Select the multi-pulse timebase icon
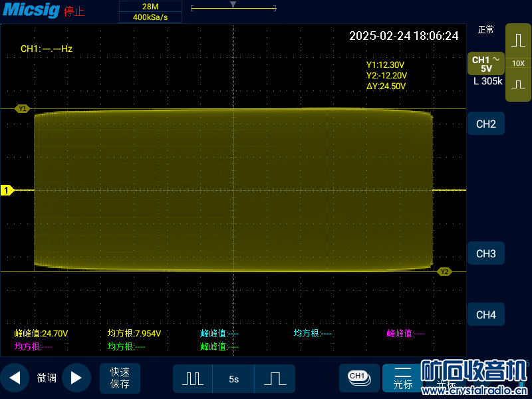The height and width of the screenshot is (399, 532). (193, 378)
